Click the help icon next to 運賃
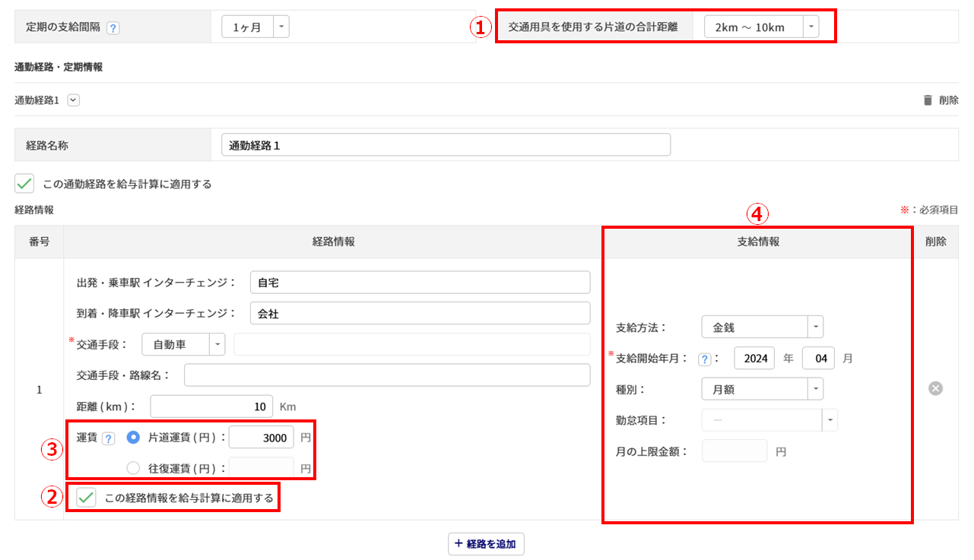This screenshot has width=974, height=560. pyautogui.click(x=108, y=438)
